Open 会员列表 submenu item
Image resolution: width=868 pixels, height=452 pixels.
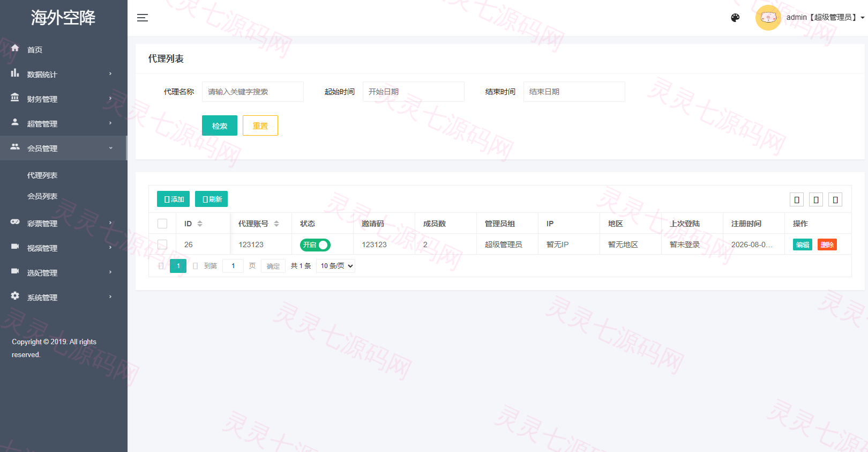pyautogui.click(x=42, y=196)
